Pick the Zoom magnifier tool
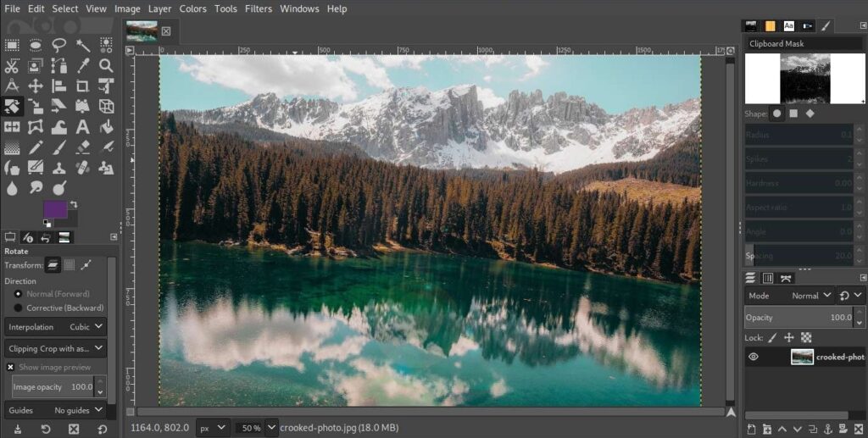 pyautogui.click(x=106, y=65)
